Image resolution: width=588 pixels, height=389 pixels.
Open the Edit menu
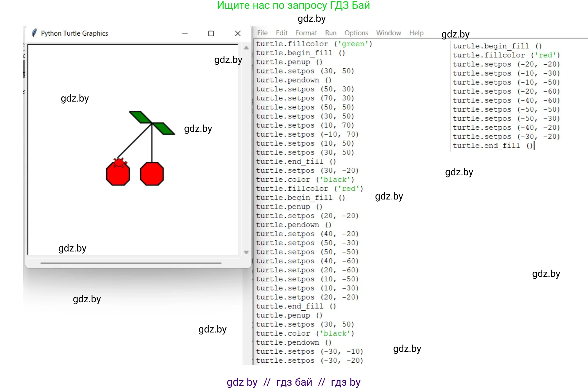click(282, 33)
